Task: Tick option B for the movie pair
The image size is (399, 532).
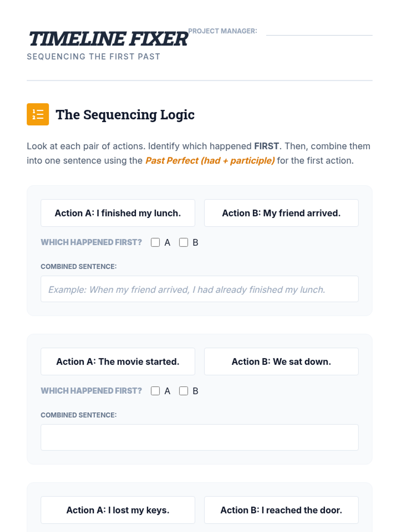Action: pos(184,391)
